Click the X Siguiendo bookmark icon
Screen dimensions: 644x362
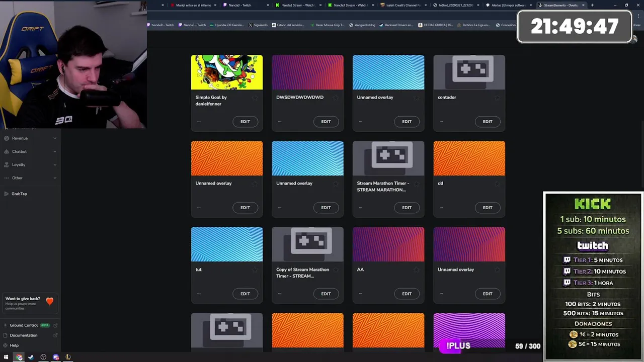(x=251, y=25)
